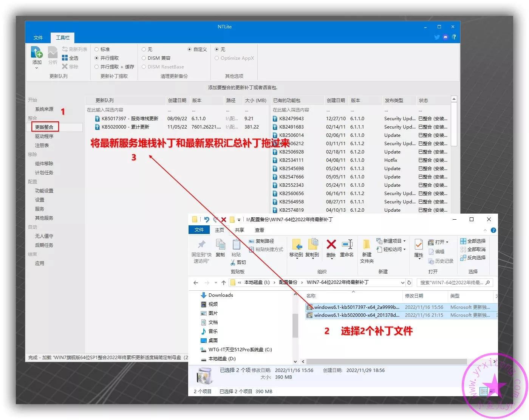529x420 pixels.
Task: Switch to Explorer 主页 (Home) tab
Action: (220, 230)
